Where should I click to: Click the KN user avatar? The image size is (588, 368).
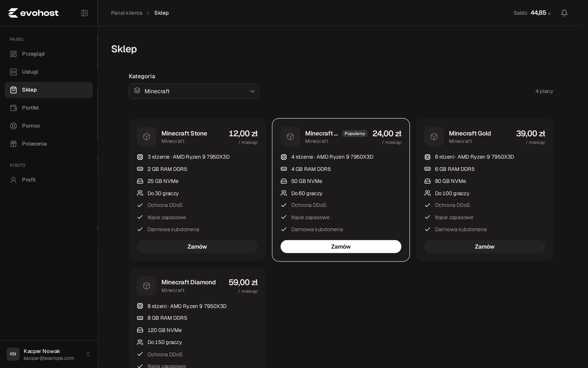[13, 354]
